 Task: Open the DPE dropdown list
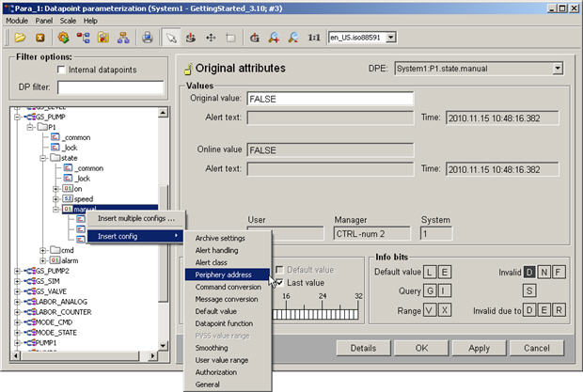(x=558, y=68)
